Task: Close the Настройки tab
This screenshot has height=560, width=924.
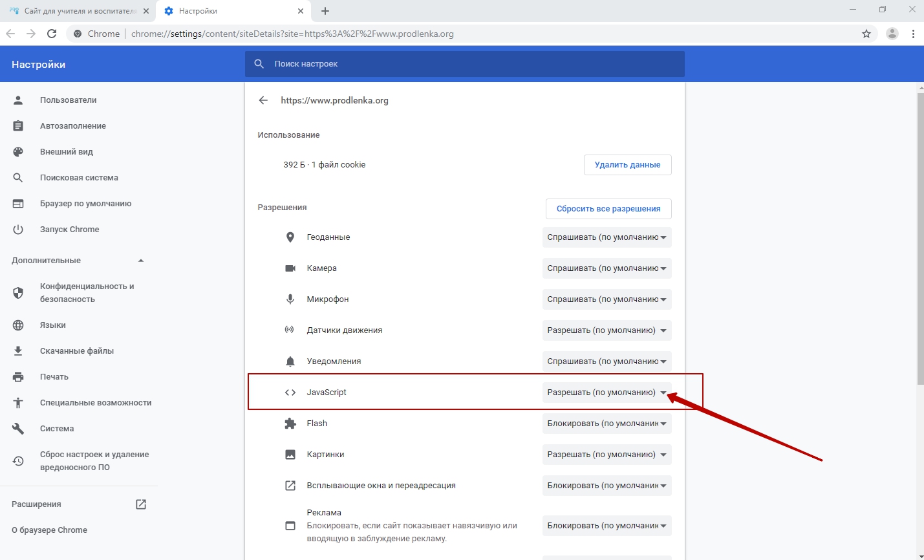Action: pyautogui.click(x=301, y=11)
